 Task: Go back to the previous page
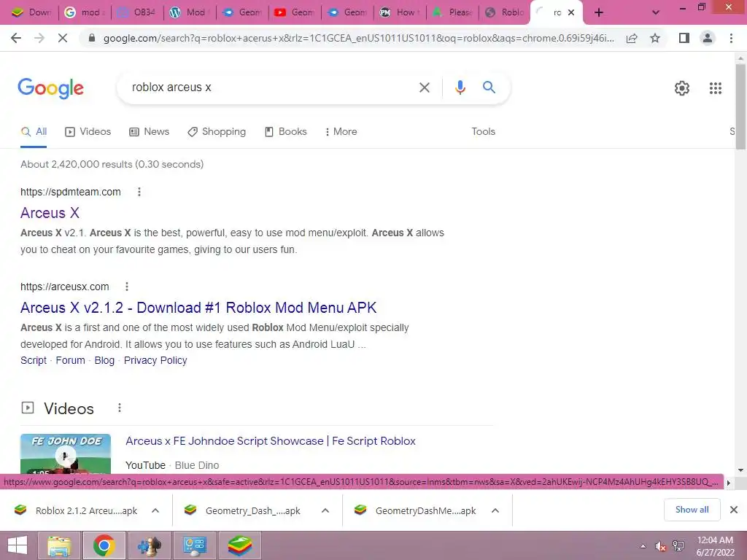[16, 38]
